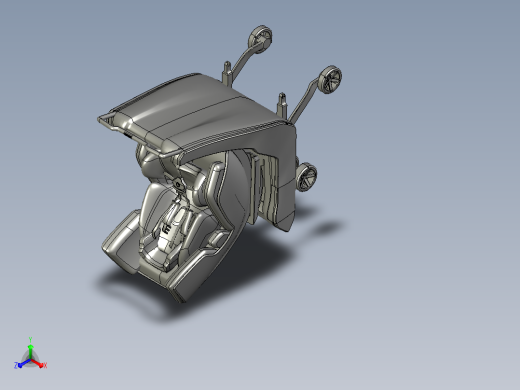Screen dimensions: 520x390
Task: Click the red X axis of orientation triad
Action: [x=38, y=363]
